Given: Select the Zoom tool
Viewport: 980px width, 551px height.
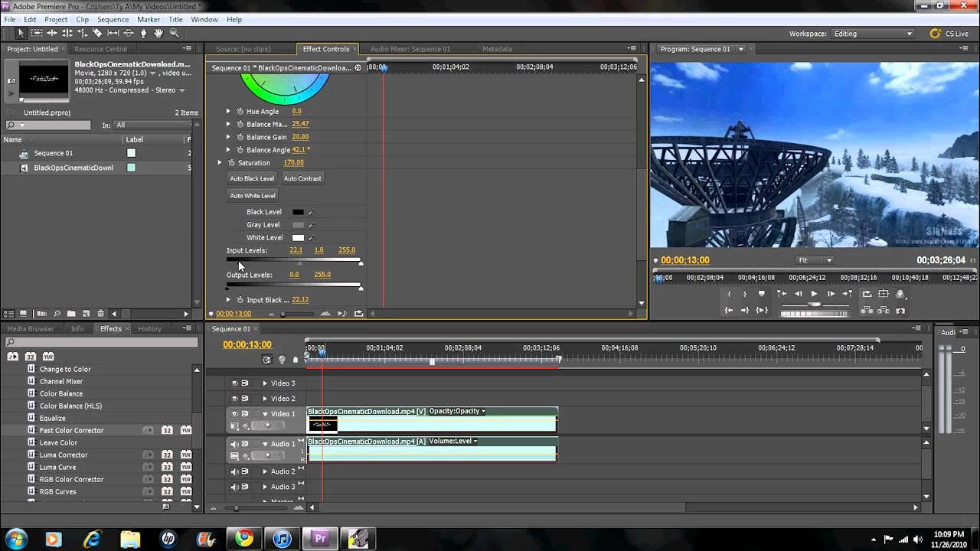Looking at the screenshot, I should [174, 33].
